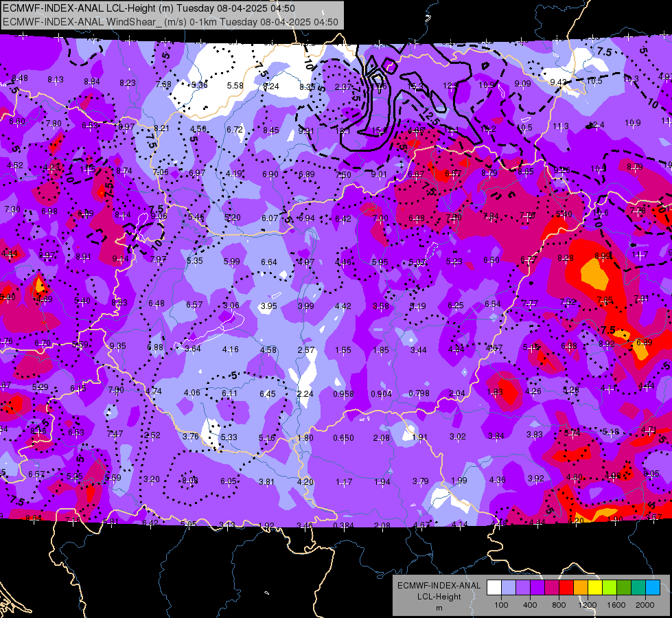The image size is (672, 618).
Task: Click the wind shear value 0.650
Action: pos(343,437)
